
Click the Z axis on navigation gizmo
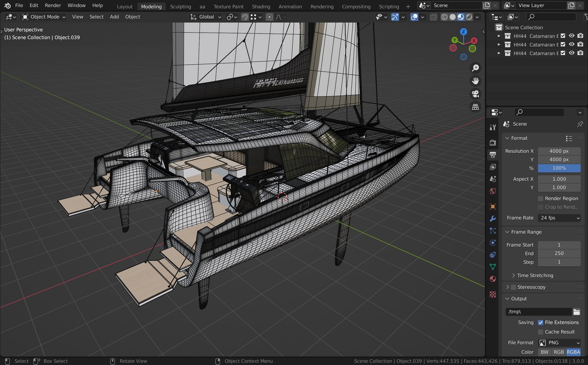coord(463,32)
